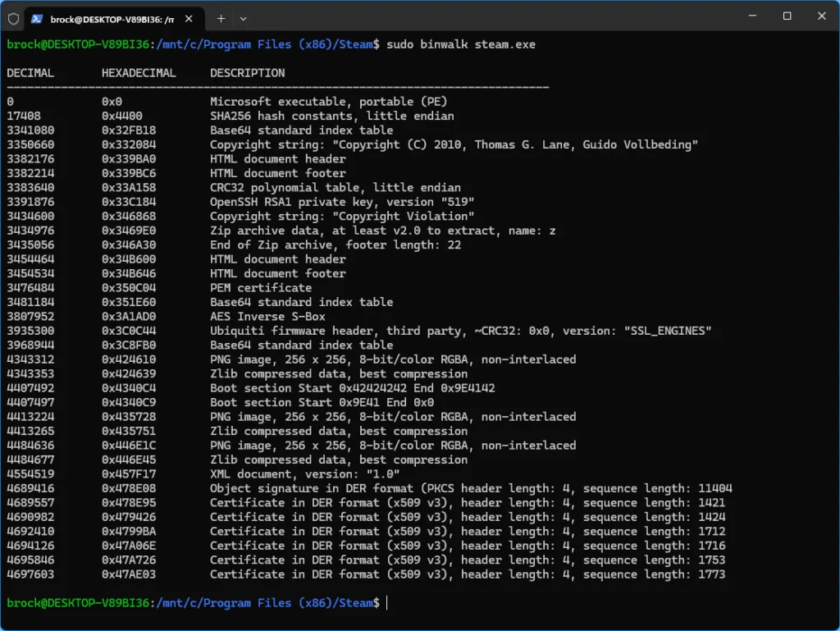The image size is (840, 631).
Task: Click the empty title bar drag area
Action: pyautogui.click(x=492, y=16)
